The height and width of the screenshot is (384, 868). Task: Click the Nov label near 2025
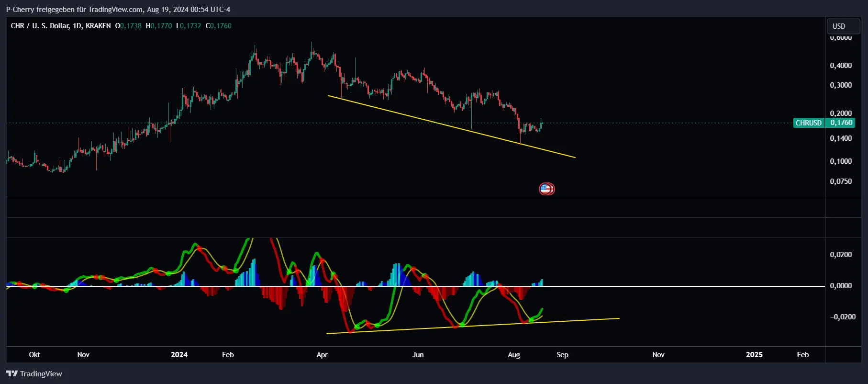658,355
